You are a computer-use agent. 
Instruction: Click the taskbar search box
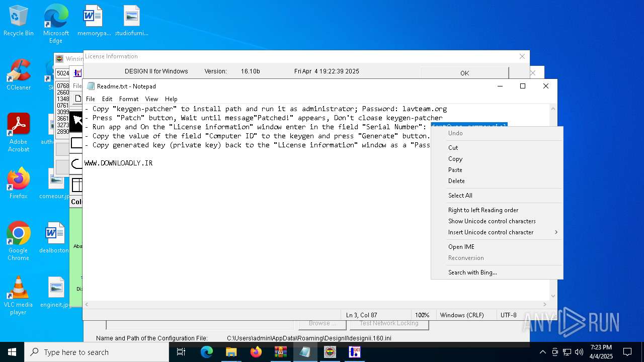[97, 352]
